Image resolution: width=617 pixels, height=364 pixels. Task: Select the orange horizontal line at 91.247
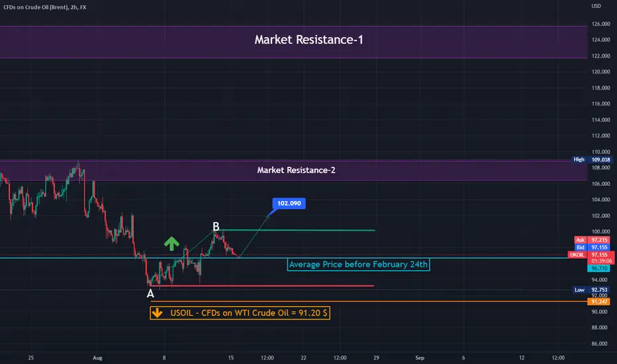(x=369, y=301)
